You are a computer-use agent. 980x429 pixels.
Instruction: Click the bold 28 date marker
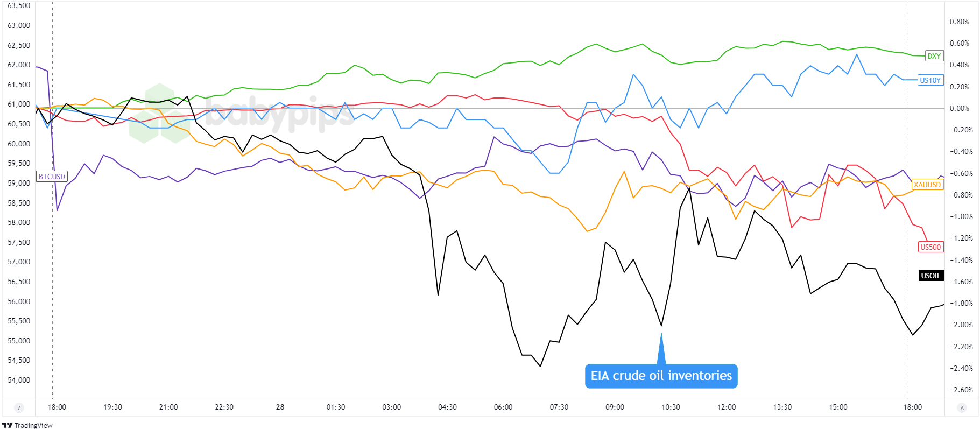280,407
